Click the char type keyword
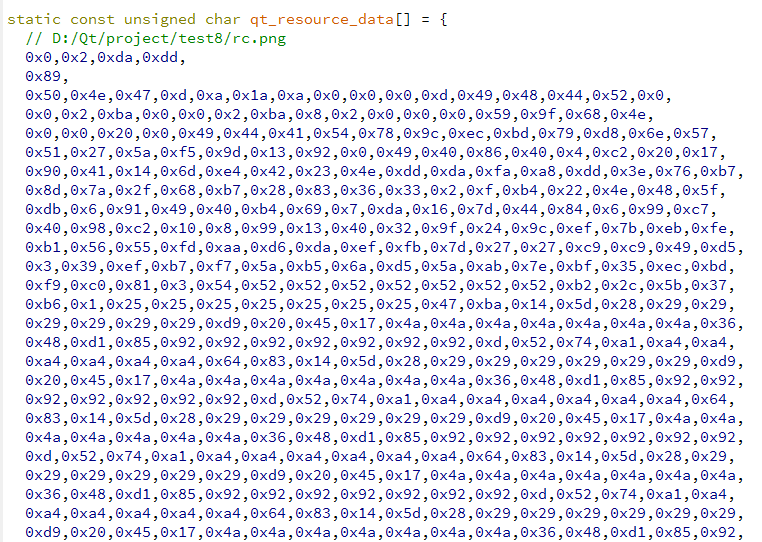762x542 pixels. coord(223,19)
